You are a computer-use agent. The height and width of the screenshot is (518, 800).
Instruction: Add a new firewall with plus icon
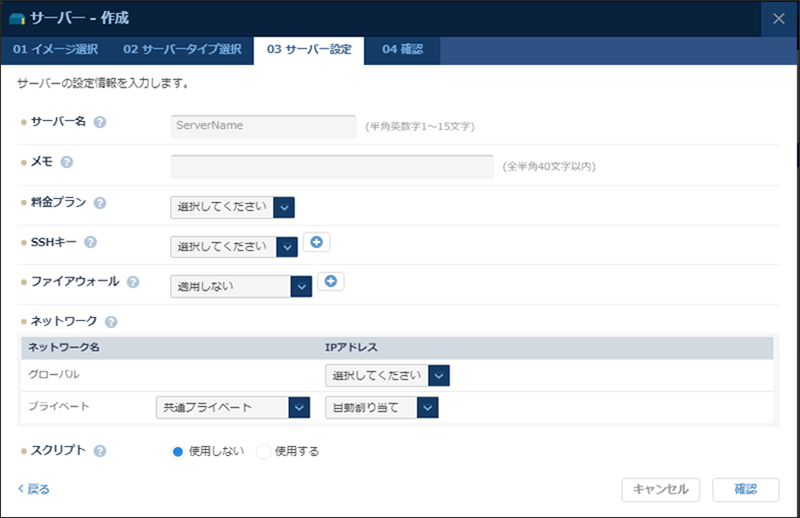coord(331,281)
